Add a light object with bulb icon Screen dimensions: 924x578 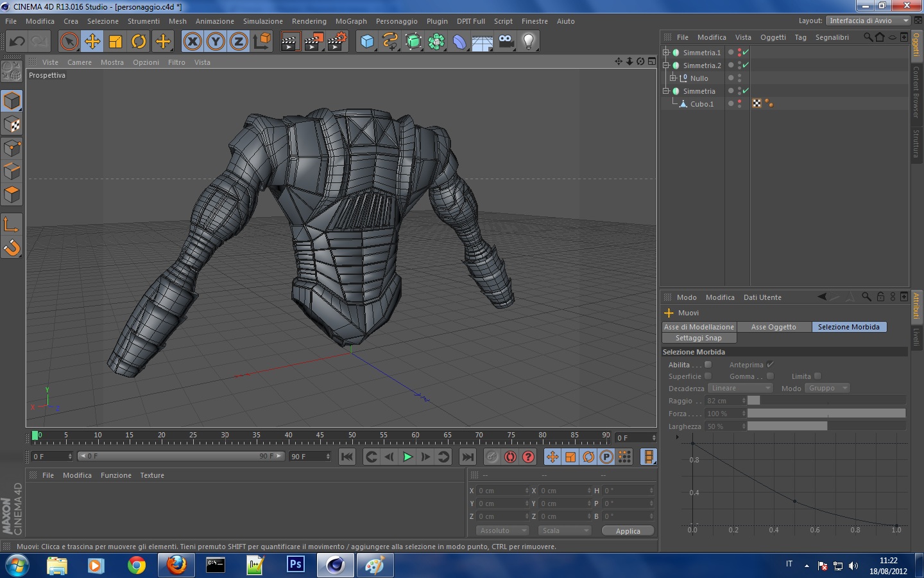tap(528, 42)
